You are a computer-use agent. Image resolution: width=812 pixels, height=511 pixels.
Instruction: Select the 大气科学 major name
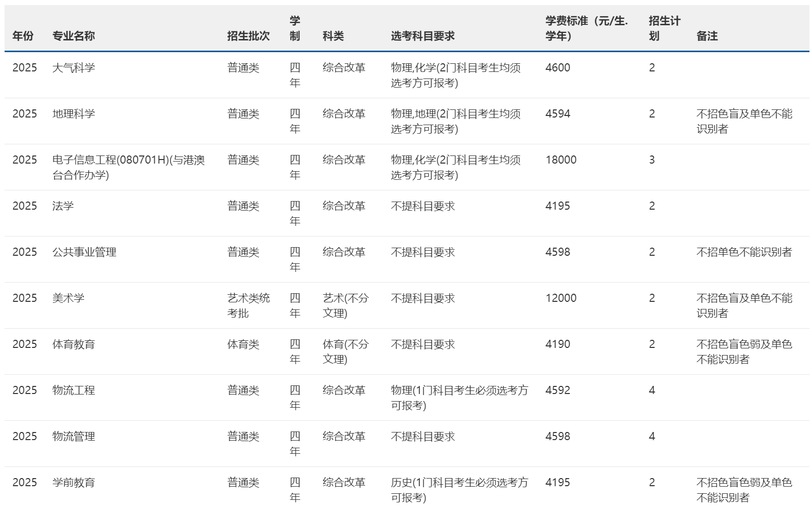pyautogui.click(x=71, y=67)
